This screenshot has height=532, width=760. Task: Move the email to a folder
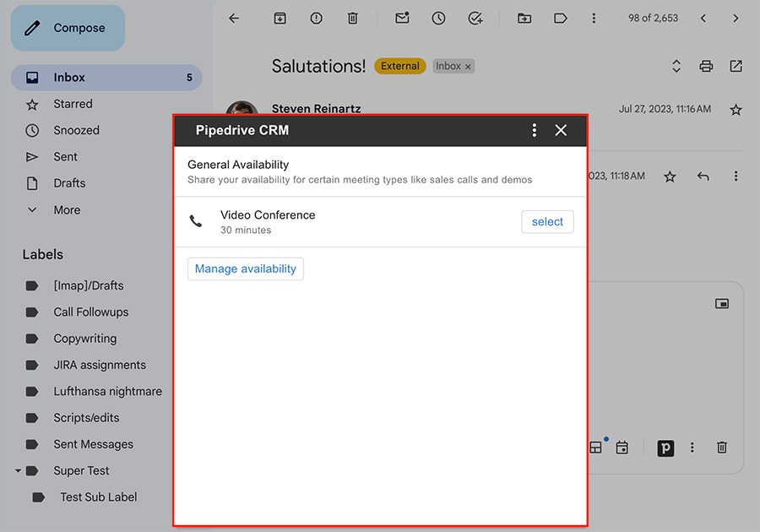524,18
